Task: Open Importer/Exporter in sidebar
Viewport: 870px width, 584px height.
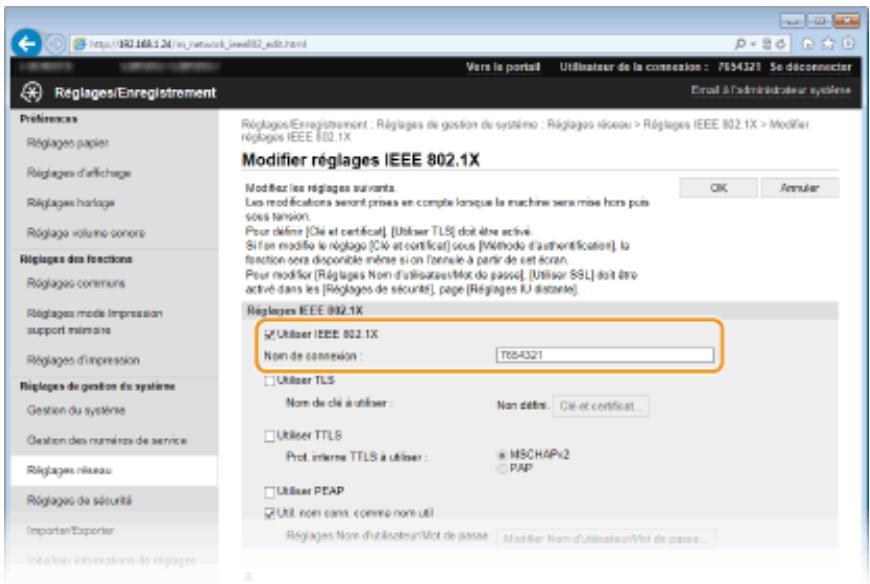Action: [70, 531]
